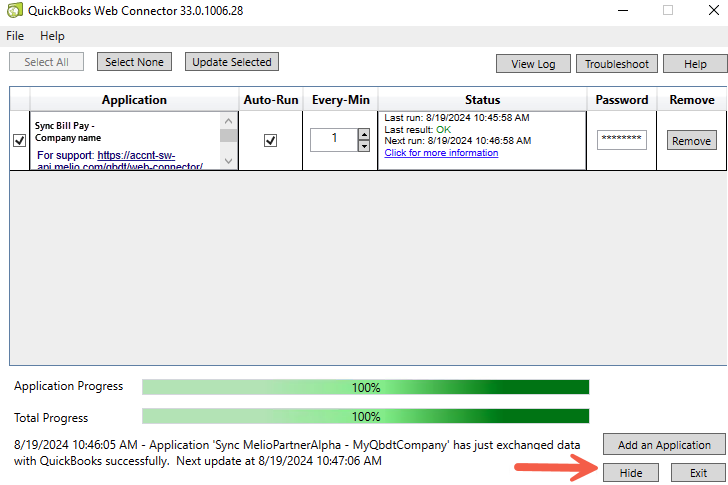728x485 pixels.
Task: Exit the QuickBooks Web Connector
Action: pos(697,473)
